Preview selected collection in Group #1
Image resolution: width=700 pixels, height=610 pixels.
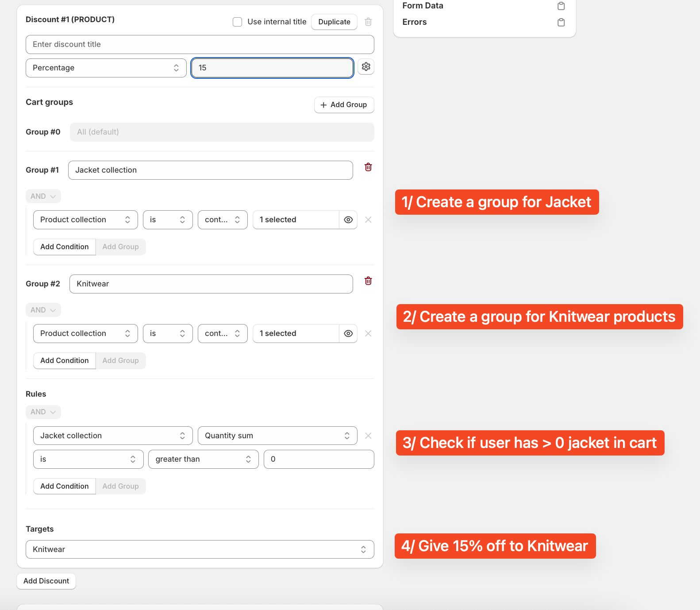point(348,220)
